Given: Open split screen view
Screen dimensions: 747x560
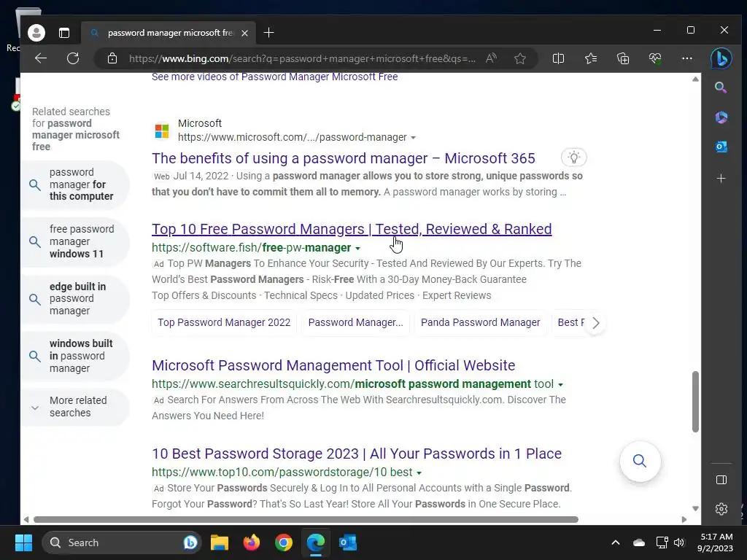Looking at the screenshot, I should tap(558, 58).
